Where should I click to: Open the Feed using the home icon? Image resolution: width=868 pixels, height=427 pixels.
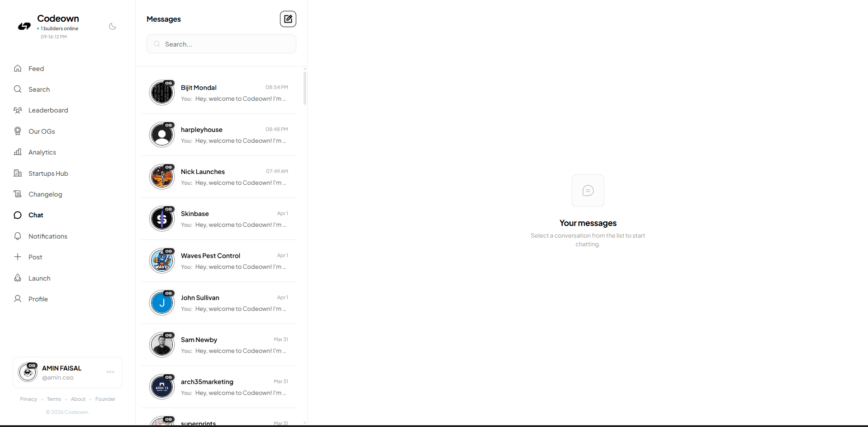(x=17, y=68)
